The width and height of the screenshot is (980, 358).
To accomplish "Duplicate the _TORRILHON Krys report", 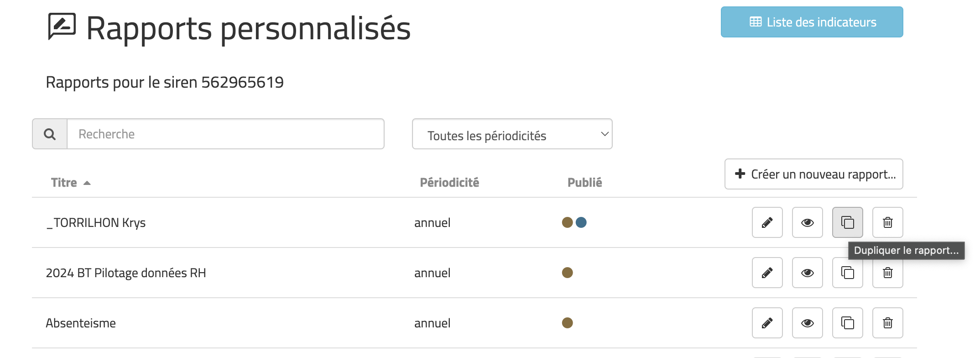I will click(847, 222).
